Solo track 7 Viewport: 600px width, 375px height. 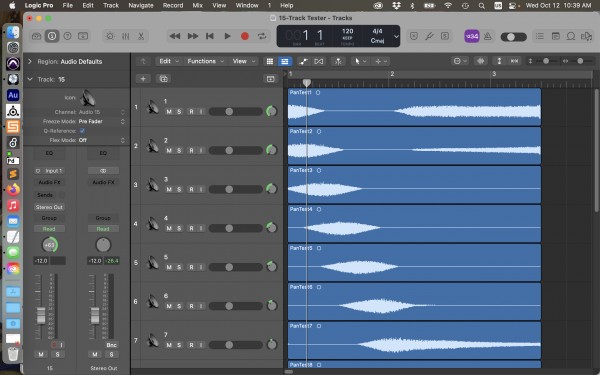click(179, 345)
